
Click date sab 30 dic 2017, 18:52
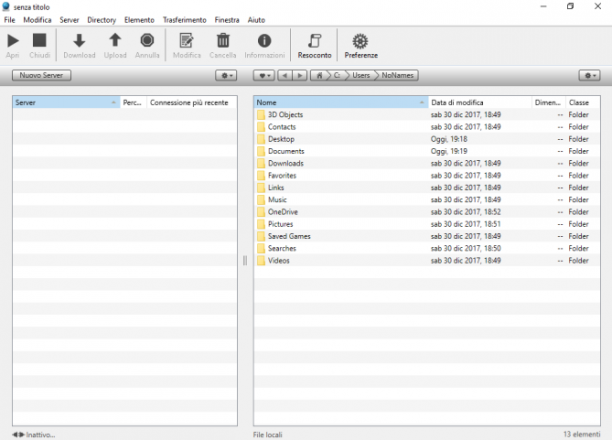coord(466,212)
